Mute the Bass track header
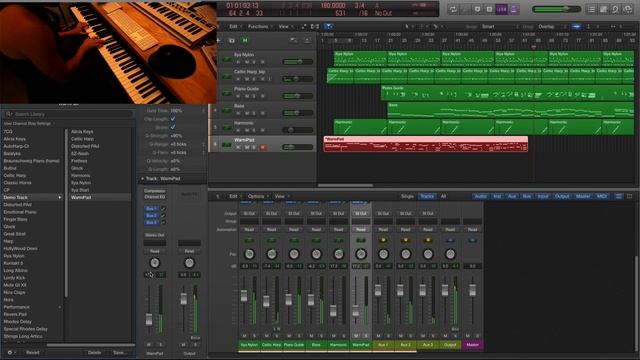 pyautogui.click(x=247, y=113)
